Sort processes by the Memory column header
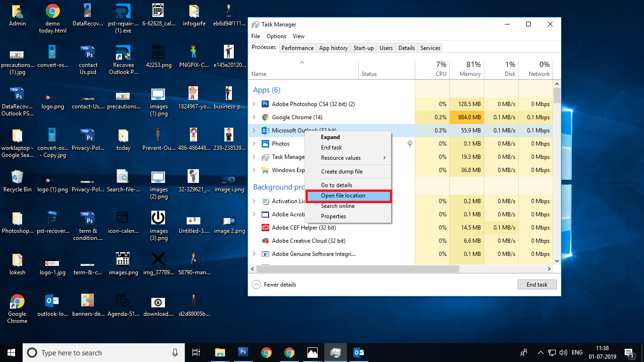Image resolution: width=644 pixels, height=362 pixels. (467, 69)
